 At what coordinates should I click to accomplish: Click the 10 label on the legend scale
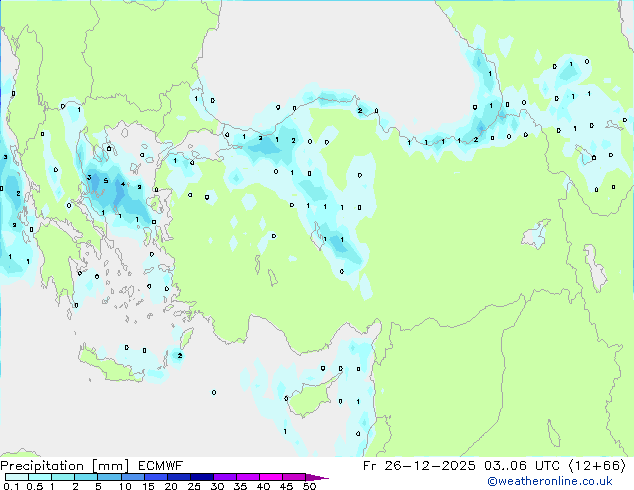(124, 487)
